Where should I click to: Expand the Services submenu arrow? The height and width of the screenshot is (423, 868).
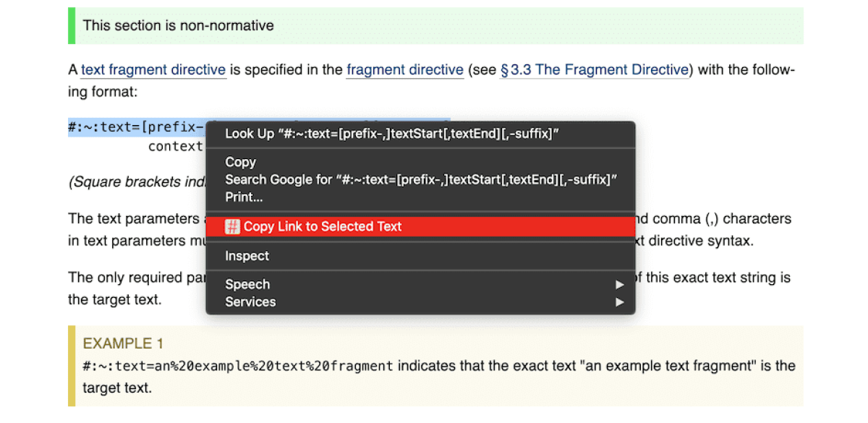point(619,302)
